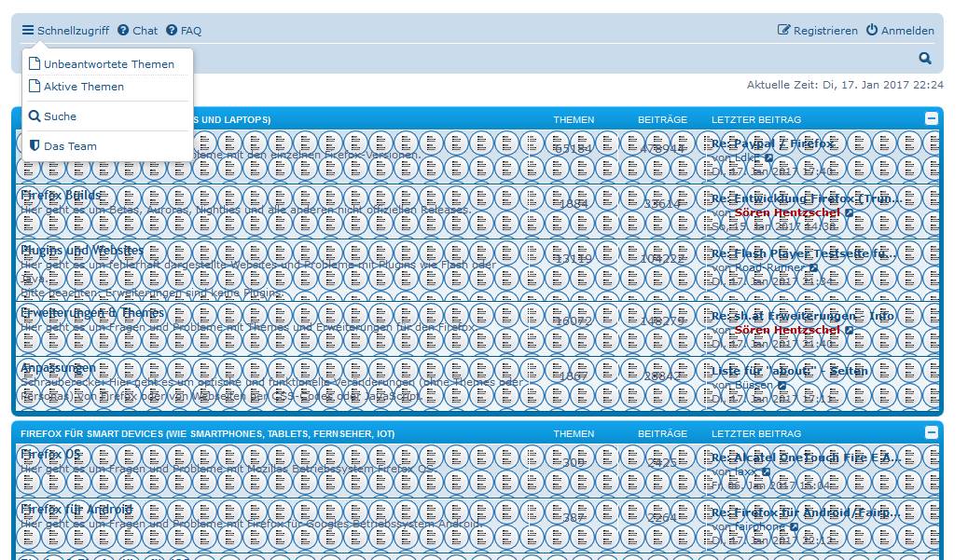968x560 pixels.
Task: Open the Firefox für Android forum
Action: (76, 510)
